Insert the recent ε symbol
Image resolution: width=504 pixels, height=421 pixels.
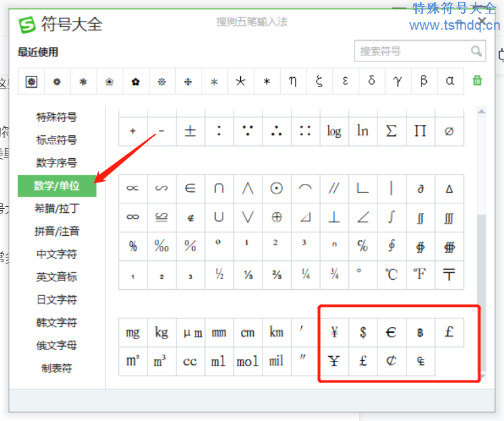345,81
